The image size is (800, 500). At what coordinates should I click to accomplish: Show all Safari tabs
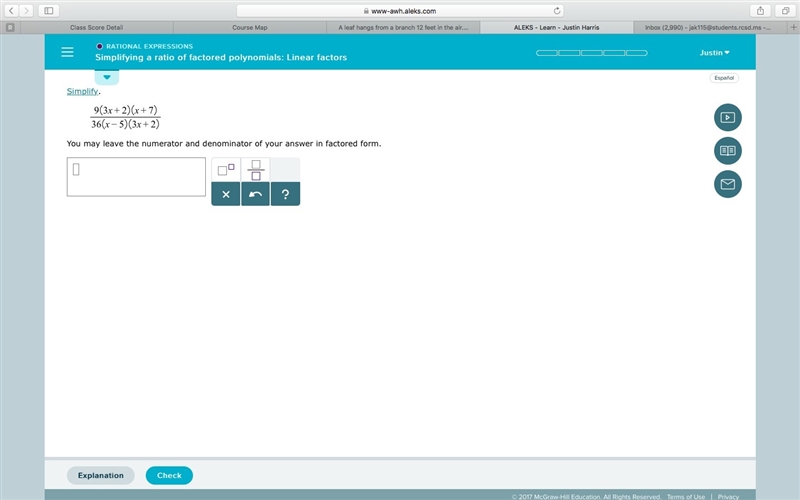click(x=785, y=10)
